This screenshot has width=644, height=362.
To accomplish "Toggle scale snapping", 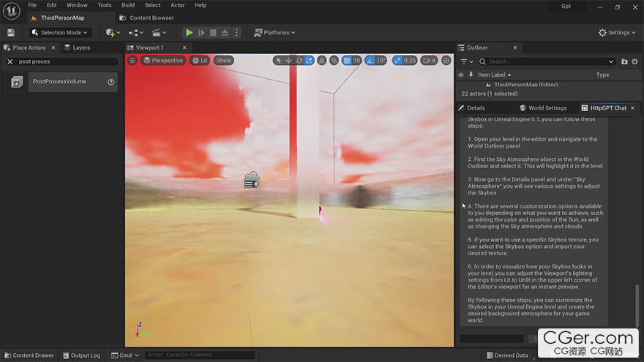I will pyautogui.click(x=397, y=60).
